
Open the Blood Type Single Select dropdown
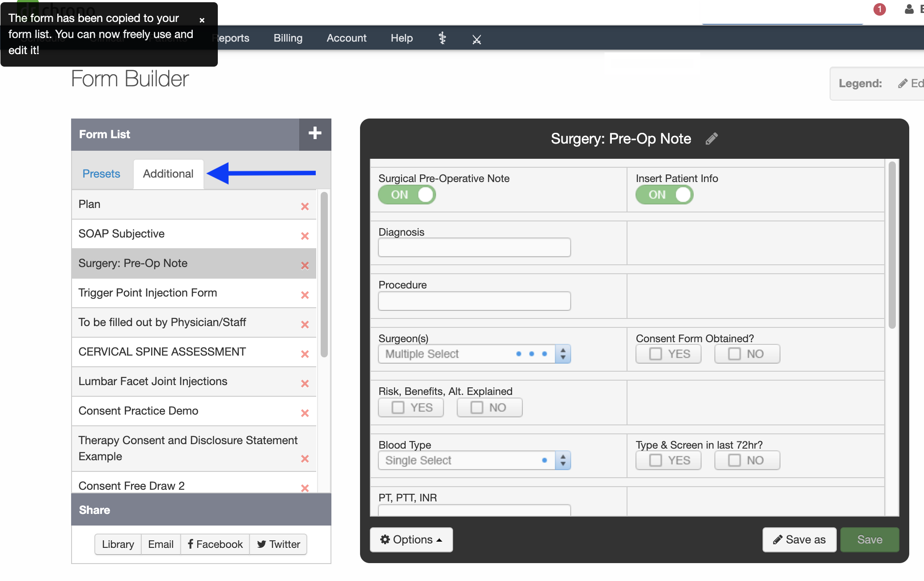click(474, 460)
